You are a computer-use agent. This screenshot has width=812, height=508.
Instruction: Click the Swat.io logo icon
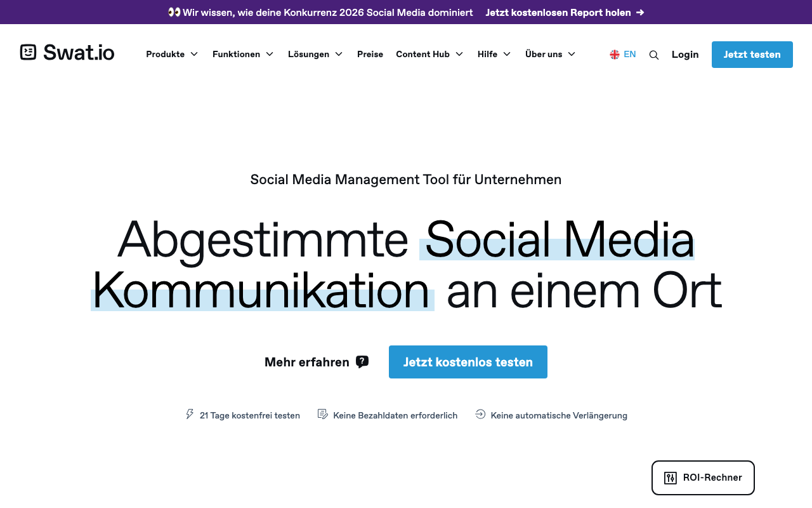point(28,52)
